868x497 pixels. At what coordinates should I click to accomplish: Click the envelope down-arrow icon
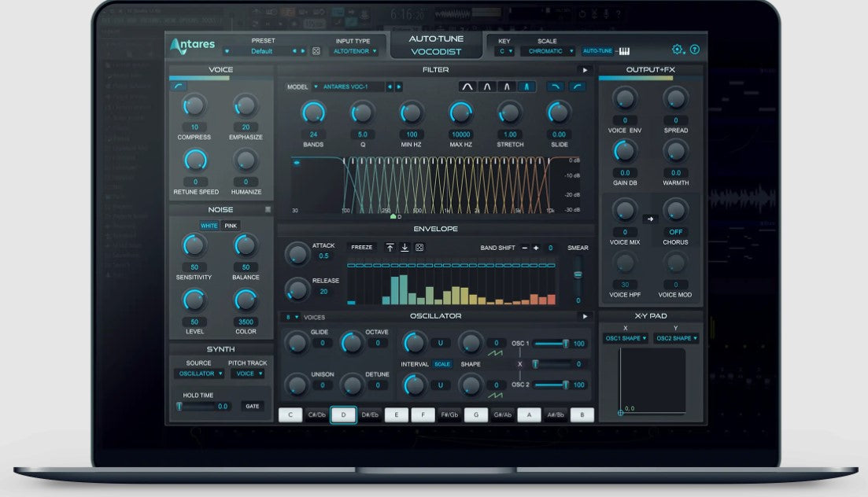(x=404, y=248)
